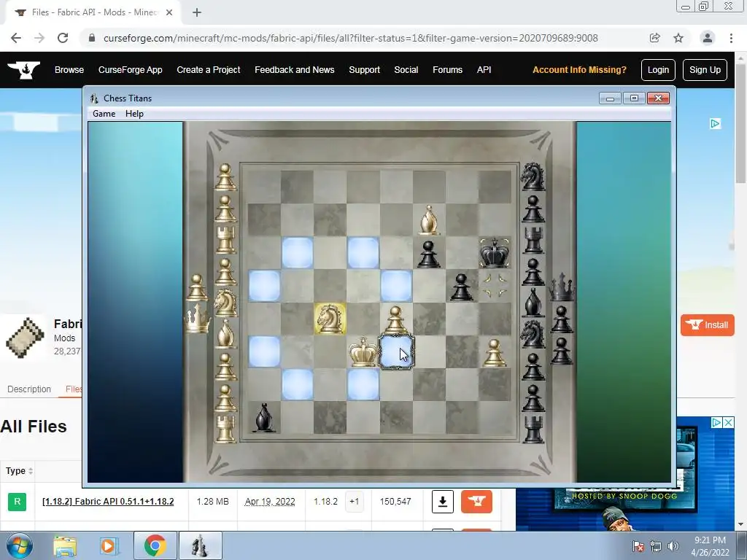Click the CurseForge anvil logo
Screen dimensions: 747x560
24,70
